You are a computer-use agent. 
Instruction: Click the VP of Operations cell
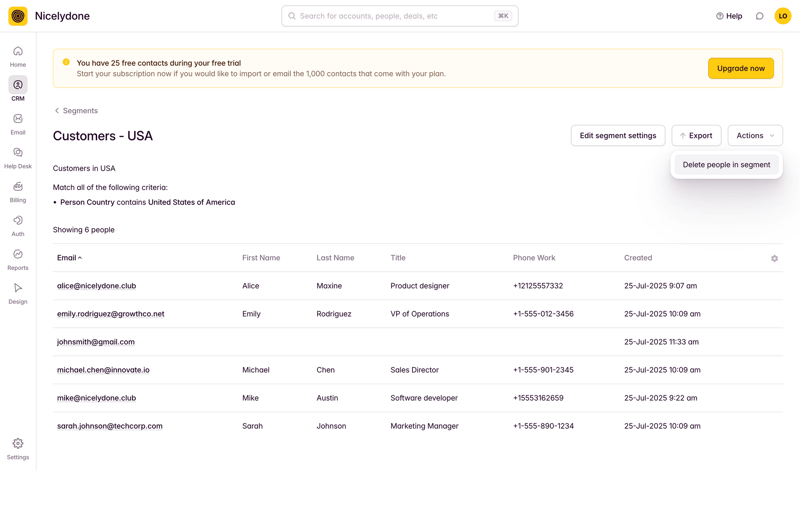pos(420,314)
